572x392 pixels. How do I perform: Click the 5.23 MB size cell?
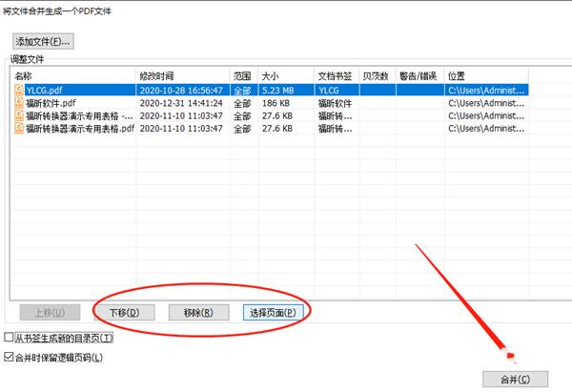(278, 91)
